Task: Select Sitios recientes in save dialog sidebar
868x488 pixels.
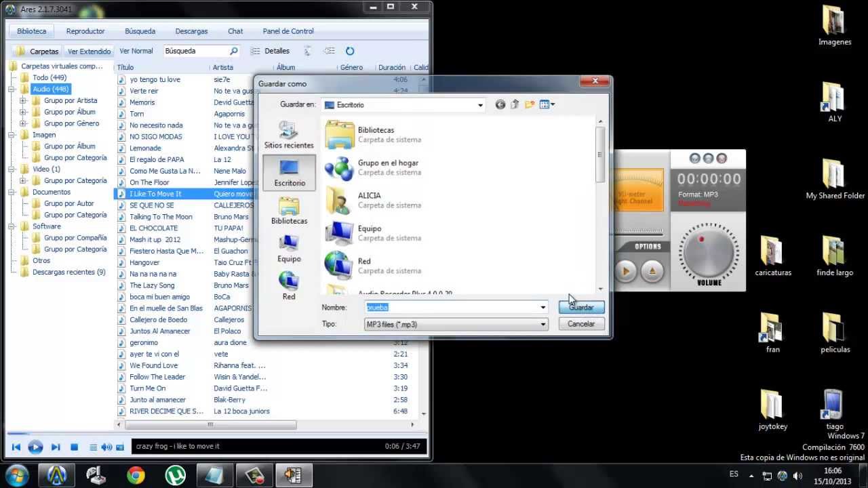Action: (x=289, y=136)
